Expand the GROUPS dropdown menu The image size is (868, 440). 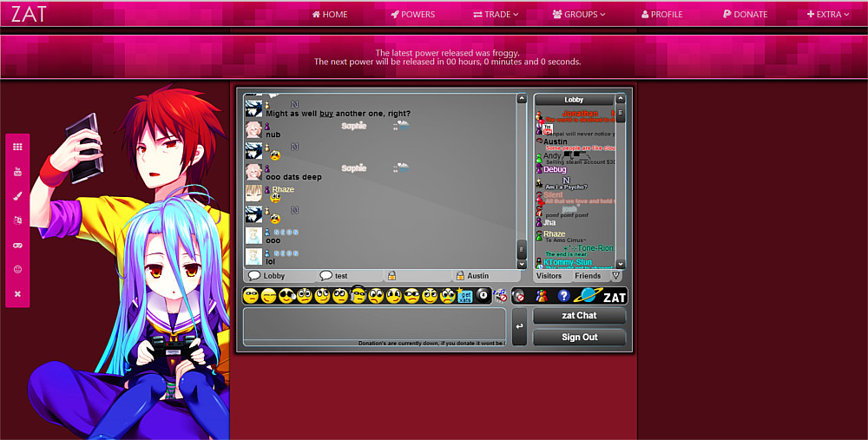click(579, 15)
